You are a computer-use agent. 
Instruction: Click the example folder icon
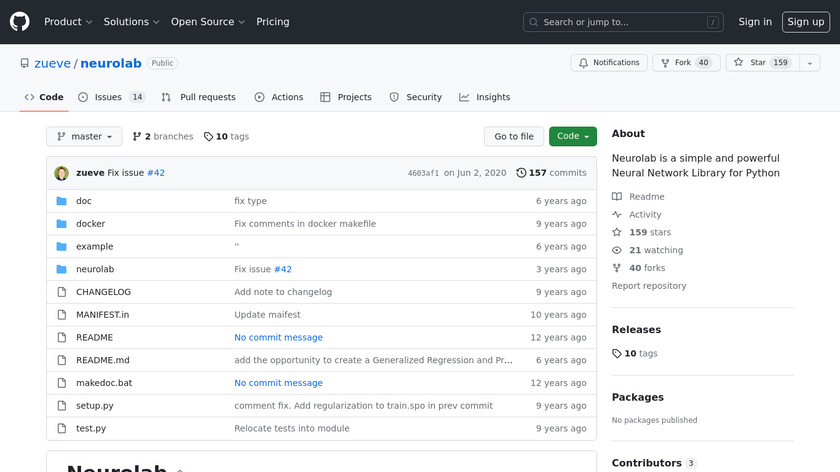(x=62, y=246)
